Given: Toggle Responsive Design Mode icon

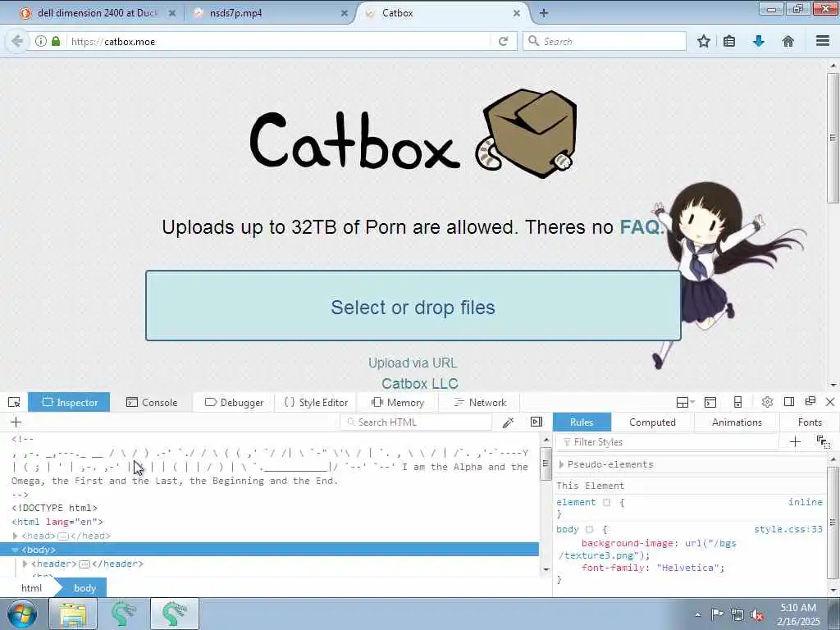Looking at the screenshot, I should [x=737, y=402].
